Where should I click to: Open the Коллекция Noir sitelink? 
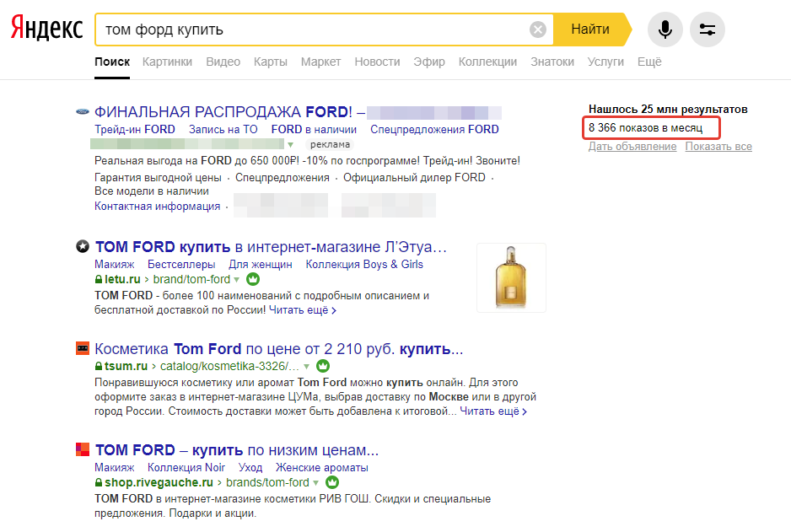[x=186, y=467]
